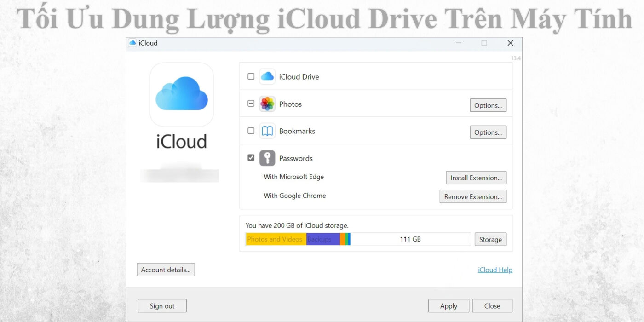Click the Bookmarks book icon
Image resolution: width=644 pixels, height=322 pixels.
pyautogui.click(x=267, y=131)
